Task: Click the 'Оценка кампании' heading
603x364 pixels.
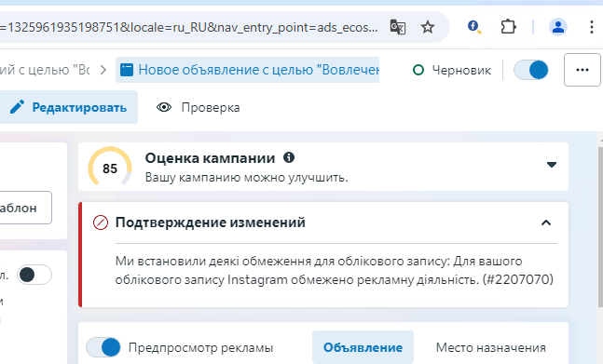Action: click(x=210, y=158)
